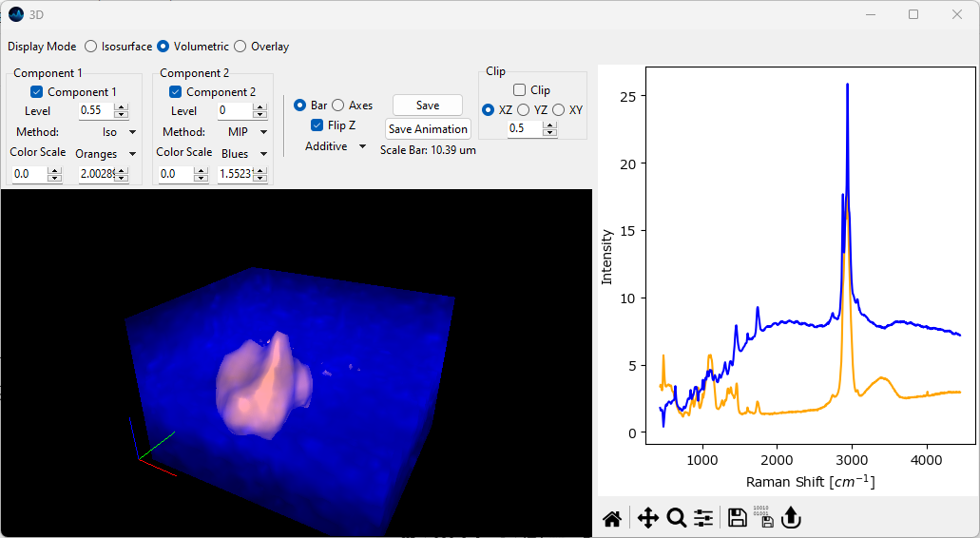Open the Component 1 Method Iso dropdown

pyautogui.click(x=118, y=132)
